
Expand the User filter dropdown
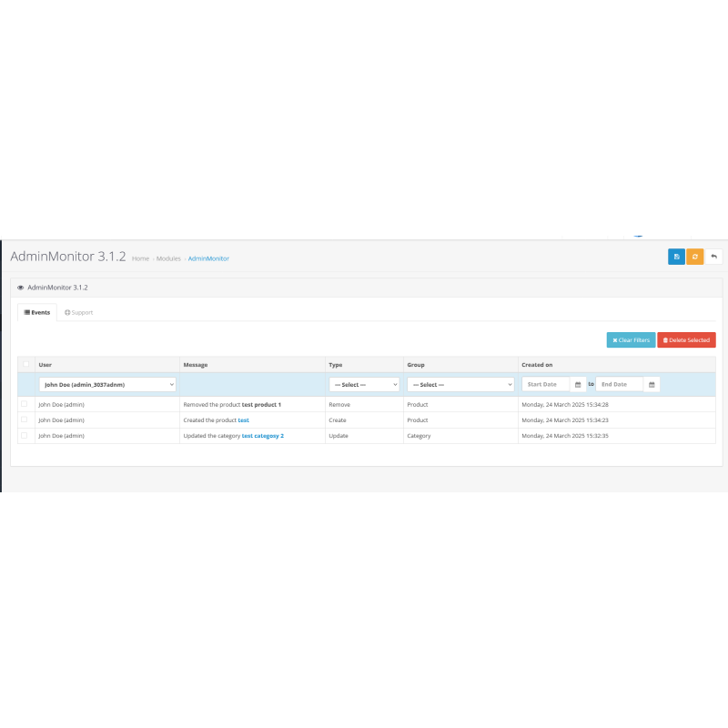click(x=107, y=385)
